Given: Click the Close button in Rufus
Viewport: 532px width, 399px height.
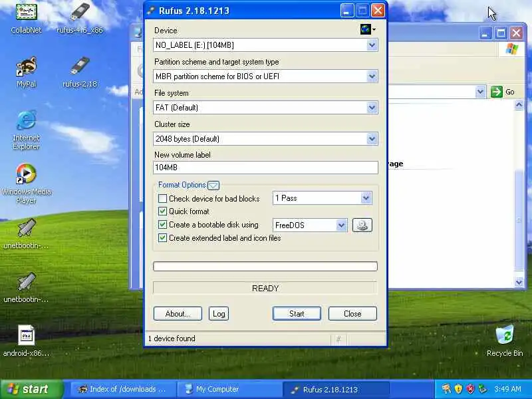Looking at the screenshot, I should [352, 313].
